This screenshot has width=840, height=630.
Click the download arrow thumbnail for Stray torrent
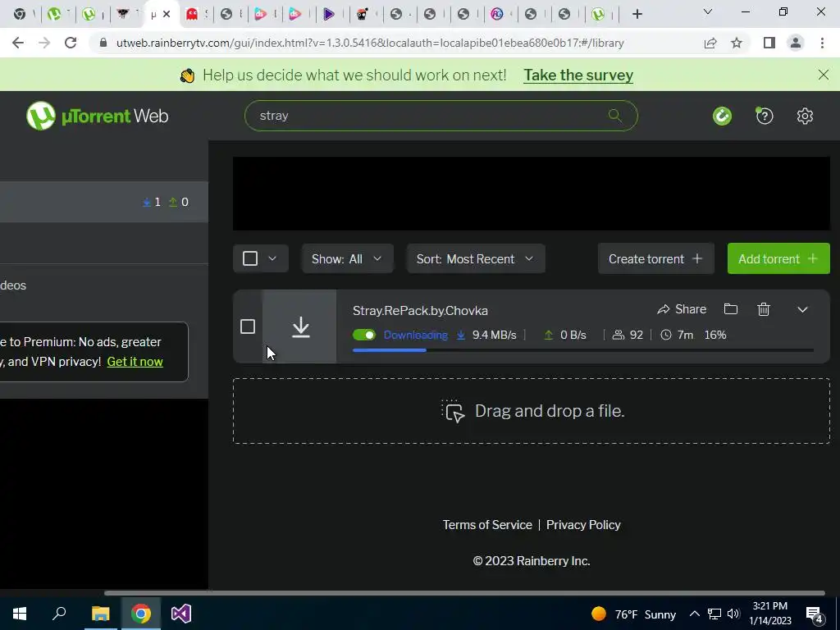click(300, 326)
